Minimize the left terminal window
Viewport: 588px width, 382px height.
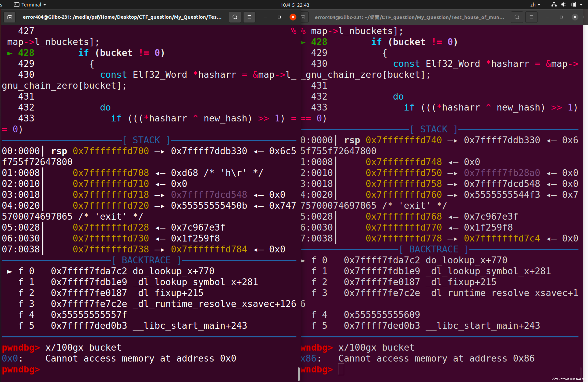[266, 17]
